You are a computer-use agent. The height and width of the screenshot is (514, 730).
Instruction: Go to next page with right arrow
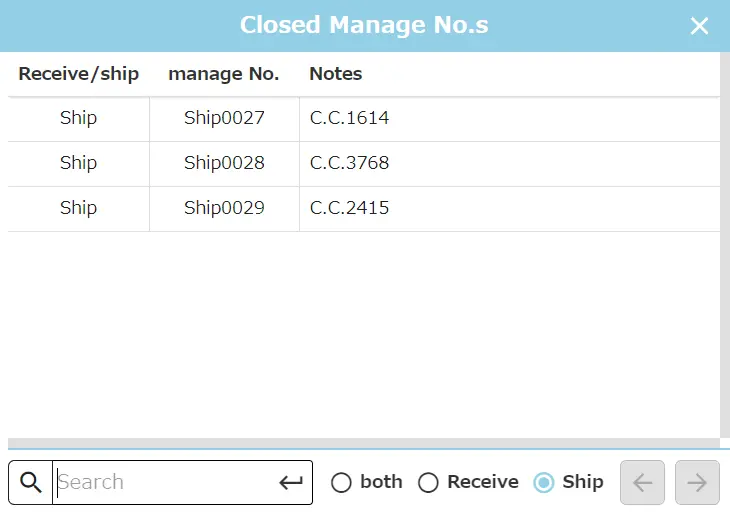click(697, 483)
